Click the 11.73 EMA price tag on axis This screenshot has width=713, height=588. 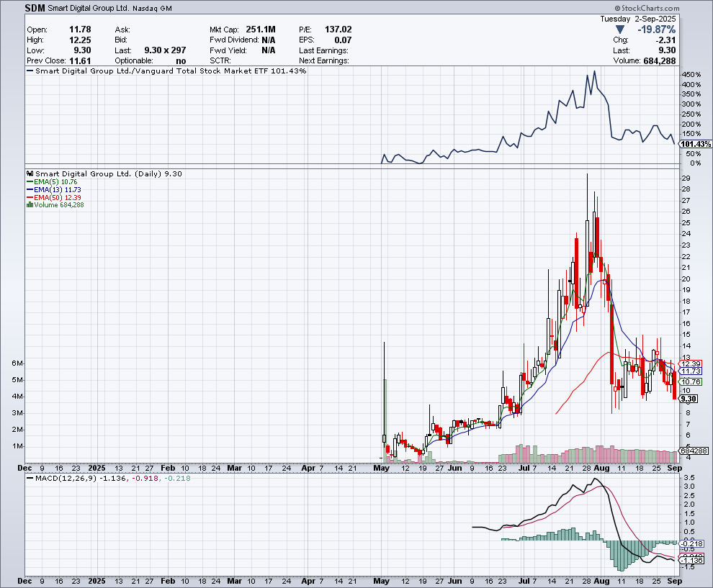click(x=690, y=371)
